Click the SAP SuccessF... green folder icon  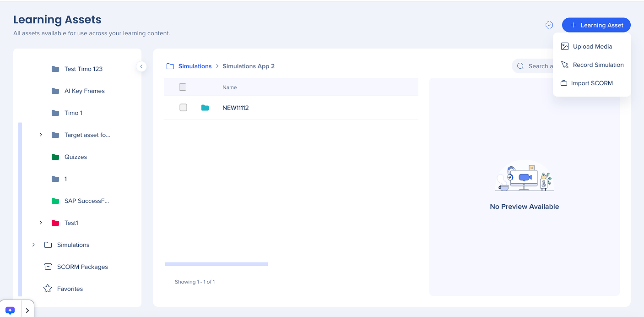[x=55, y=201]
